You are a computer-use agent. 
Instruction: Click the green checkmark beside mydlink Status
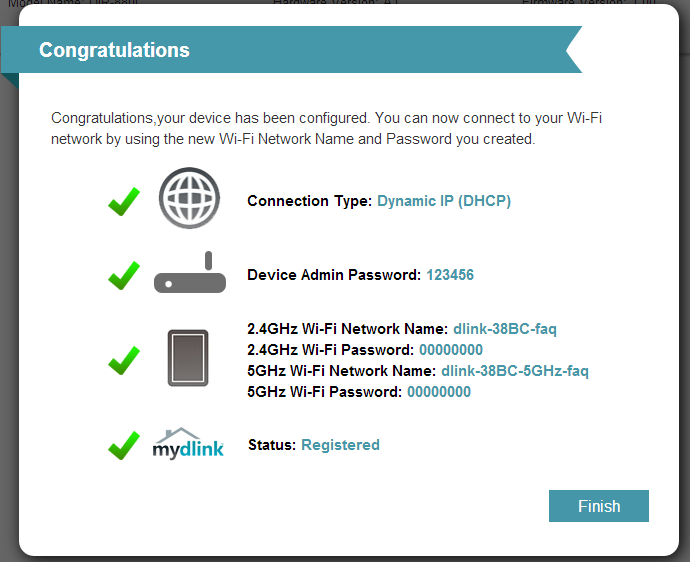(123, 444)
